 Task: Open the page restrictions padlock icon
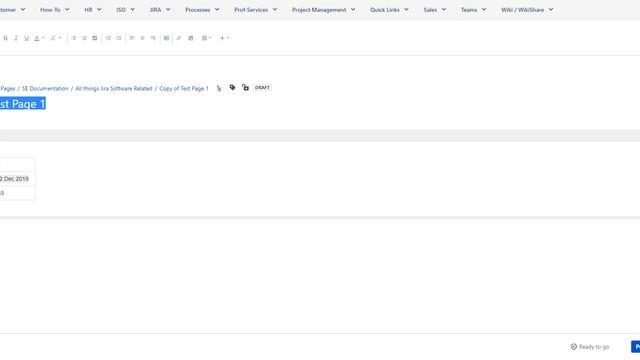tap(245, 87)
